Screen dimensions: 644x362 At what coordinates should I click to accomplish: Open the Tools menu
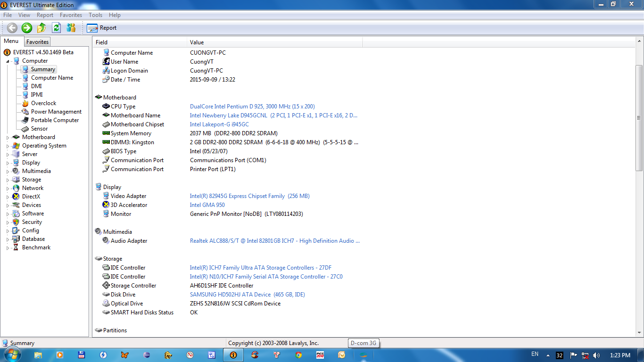click(x=95, y=15)
